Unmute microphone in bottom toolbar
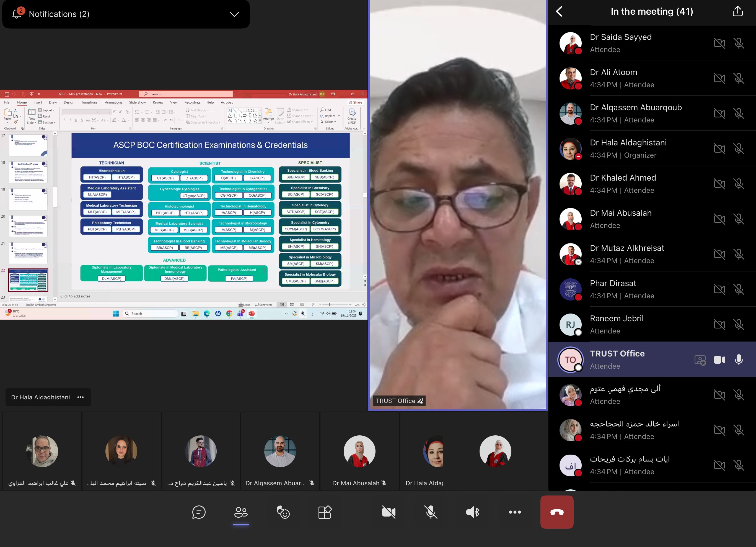Viewport: 756px width, 547px height. (431, 512)
